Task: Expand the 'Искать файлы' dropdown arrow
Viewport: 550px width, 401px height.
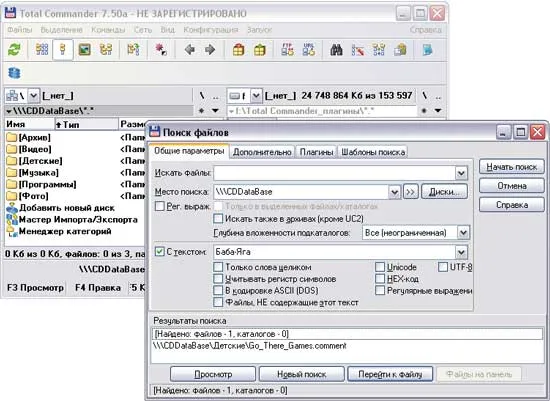Action: tap(461, 173)
